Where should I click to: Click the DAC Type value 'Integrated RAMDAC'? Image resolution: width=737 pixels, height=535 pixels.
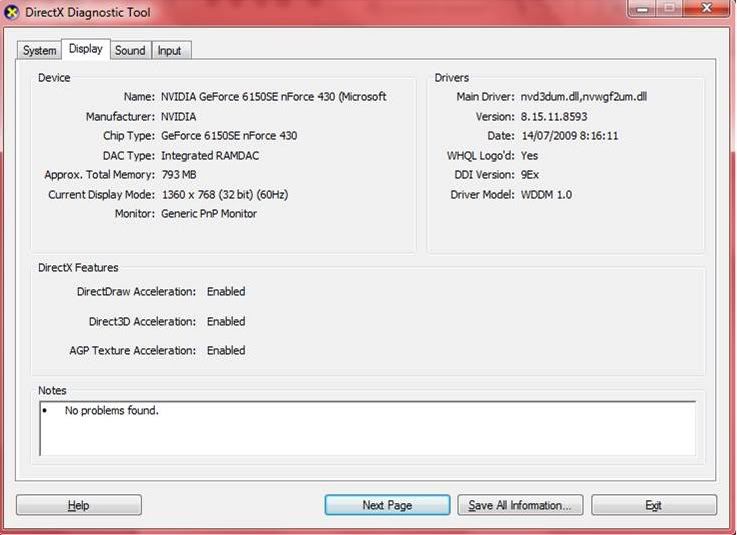210,156
